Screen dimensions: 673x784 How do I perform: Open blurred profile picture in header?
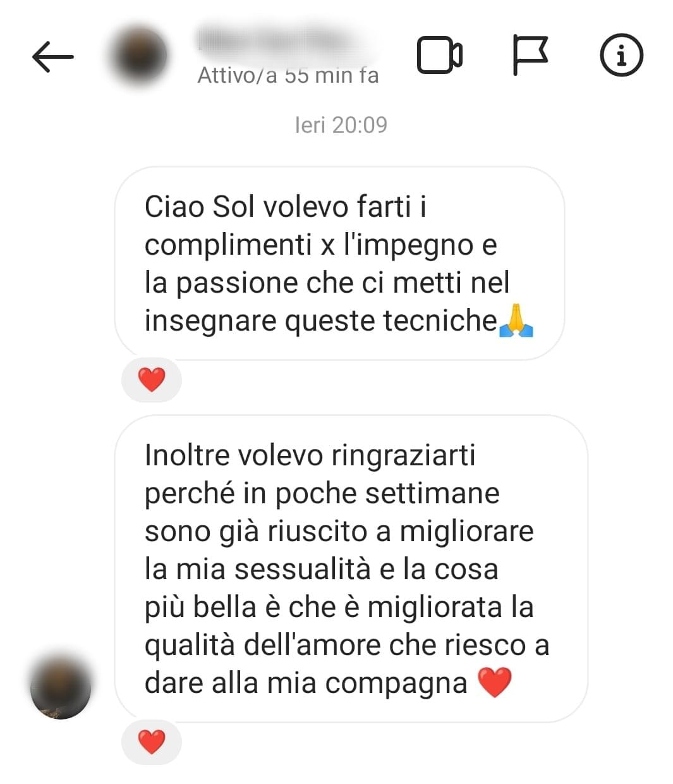tap(138, 56)
